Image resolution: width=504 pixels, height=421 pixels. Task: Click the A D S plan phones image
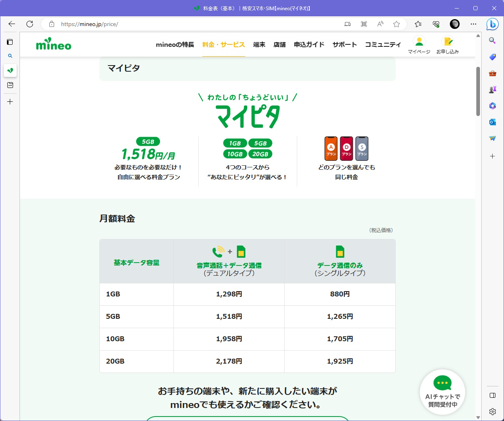click(x=346, y=149)
